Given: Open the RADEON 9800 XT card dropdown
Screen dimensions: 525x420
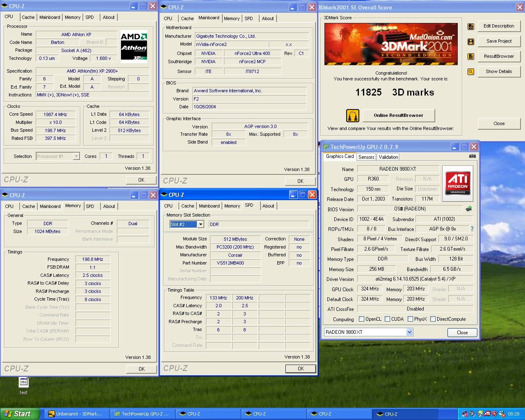Looking at the screenshot, I should tap(409, 332).
